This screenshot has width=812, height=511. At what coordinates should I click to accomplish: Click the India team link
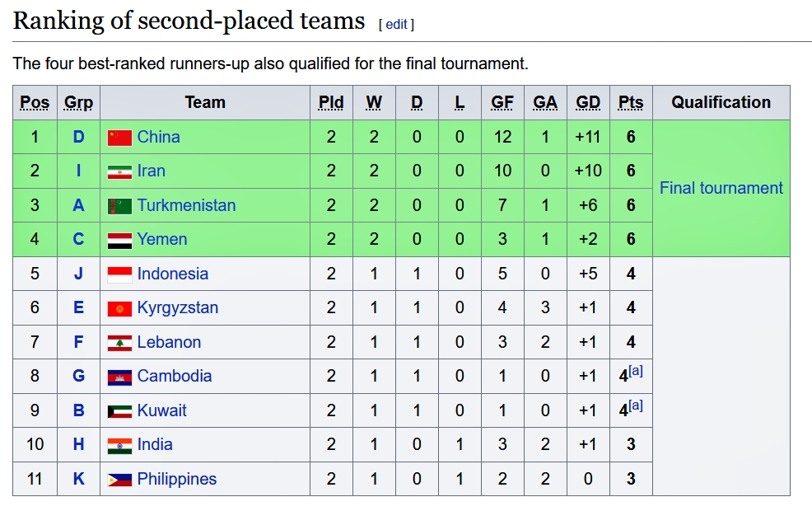(x=155, y=444)
